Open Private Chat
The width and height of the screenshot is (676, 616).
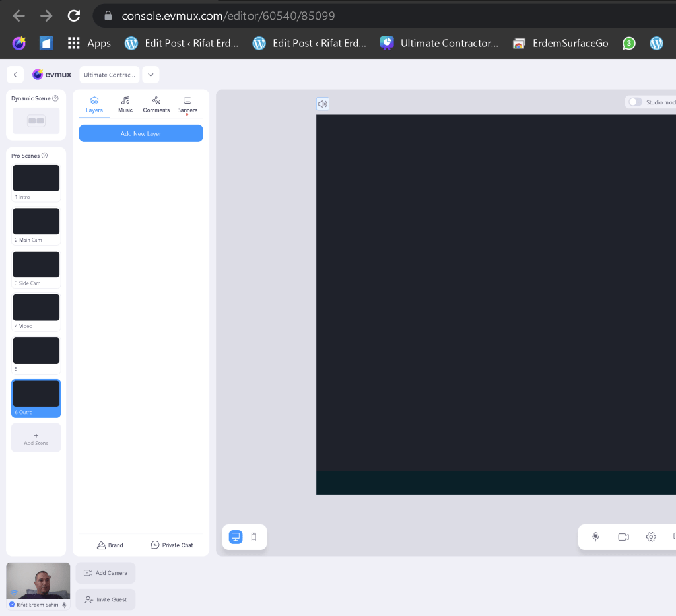[172, 545]
